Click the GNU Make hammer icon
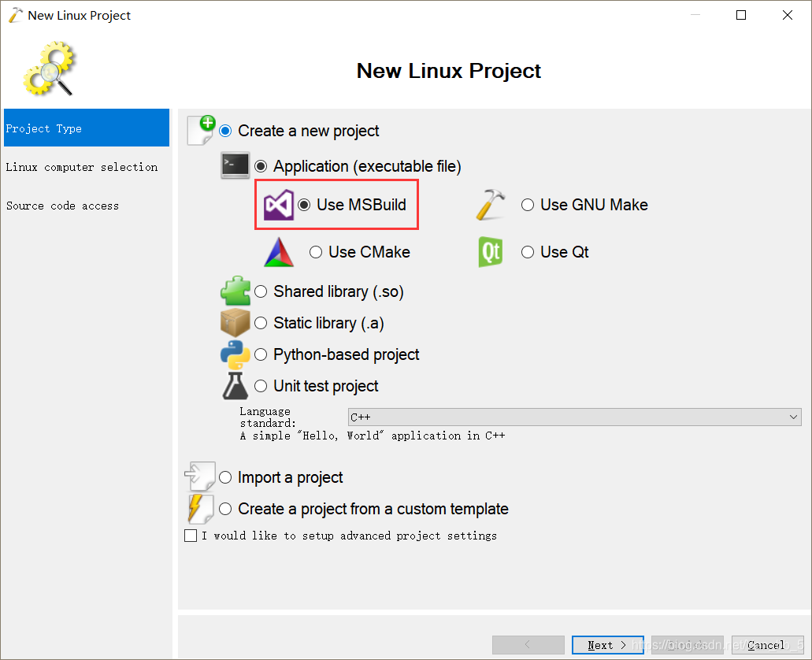 (490, 205)
